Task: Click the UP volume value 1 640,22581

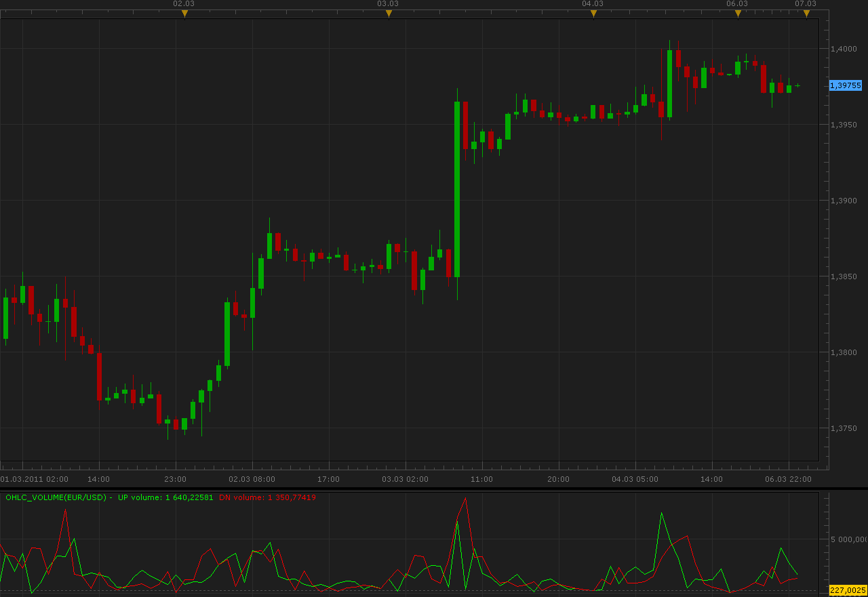Action: click(x=189, y=497)
